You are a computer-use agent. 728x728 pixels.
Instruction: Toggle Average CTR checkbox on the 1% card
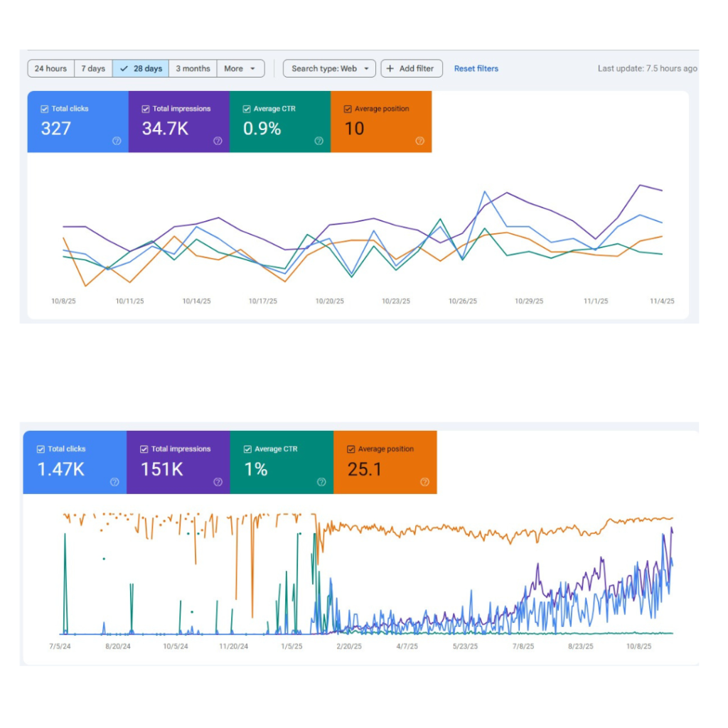[x=247, y=449]
